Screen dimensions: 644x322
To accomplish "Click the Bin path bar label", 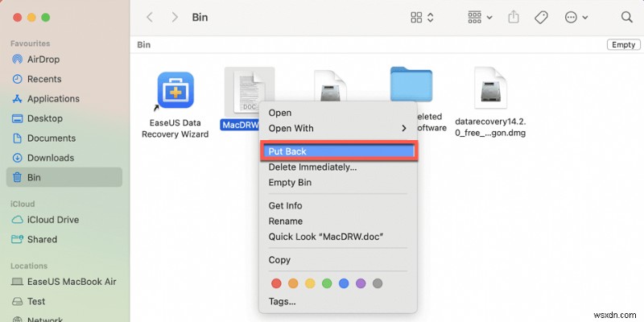I will point(144,45).
